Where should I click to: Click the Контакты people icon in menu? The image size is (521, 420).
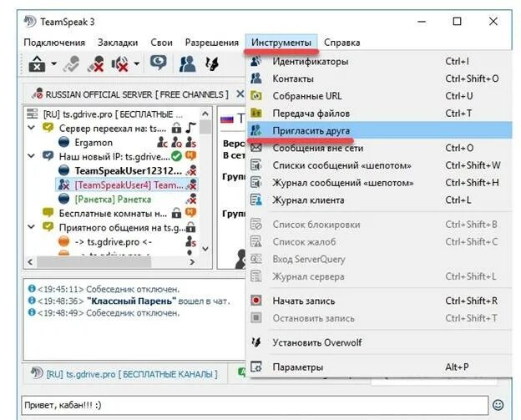point(256,78)
